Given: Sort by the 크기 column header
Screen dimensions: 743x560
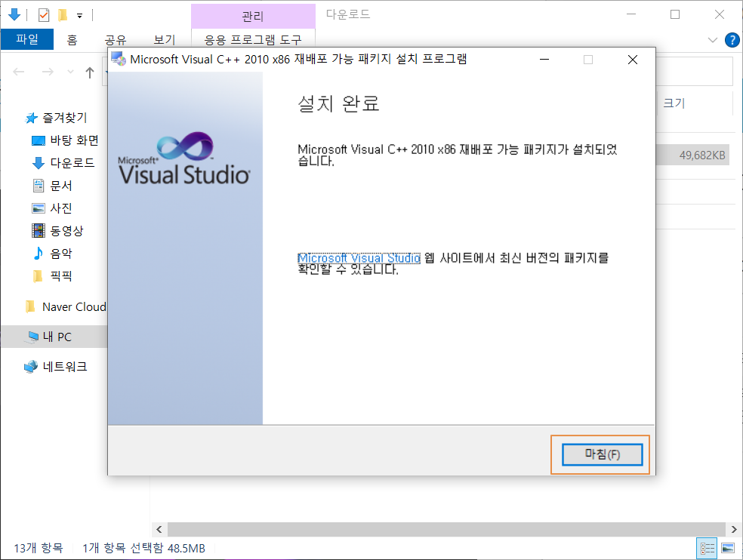Looking at the screenshot, I should coord(674,103).
